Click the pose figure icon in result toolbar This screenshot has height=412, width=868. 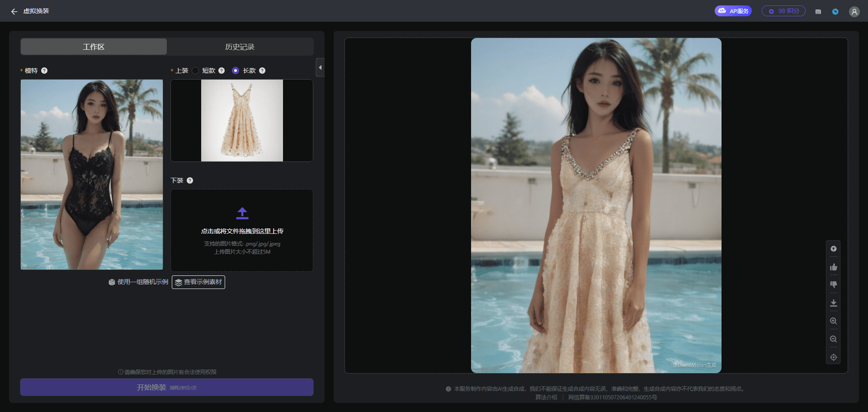coord(834,249)
